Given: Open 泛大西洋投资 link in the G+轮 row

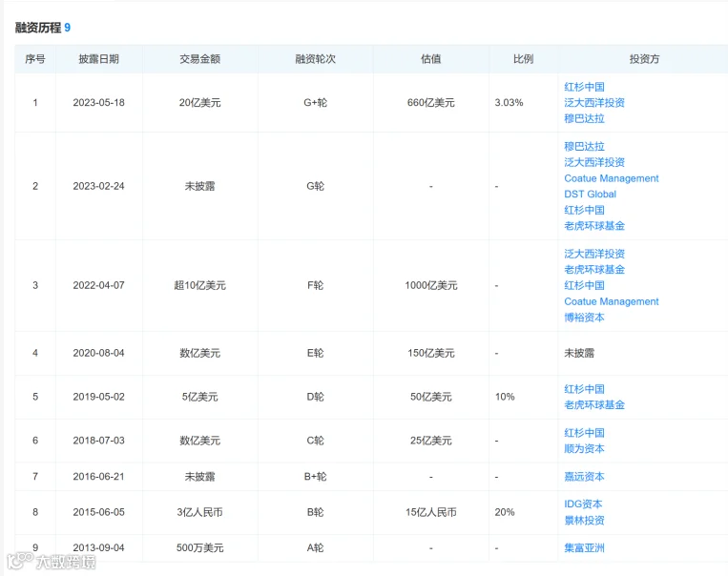Looking at the screenshot, I should pyautogui.click(x=594, y=103).
